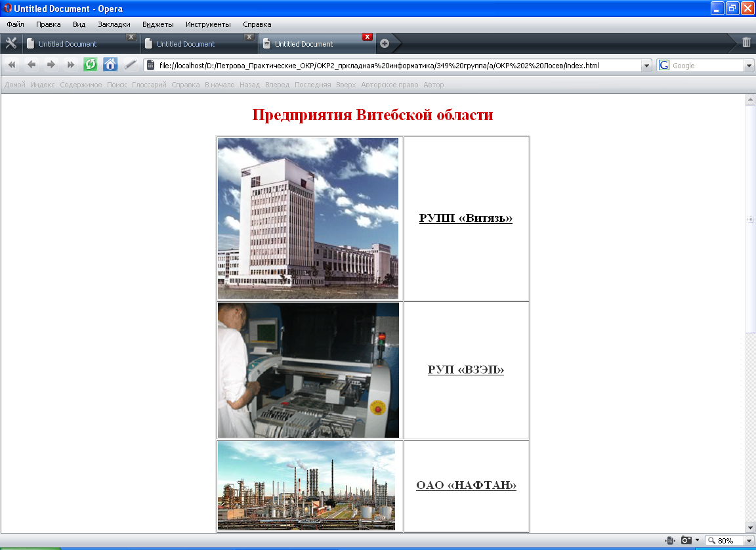
Task: Click the zoom magnifier icon at 80%
Action: click(x=711, y=541)
